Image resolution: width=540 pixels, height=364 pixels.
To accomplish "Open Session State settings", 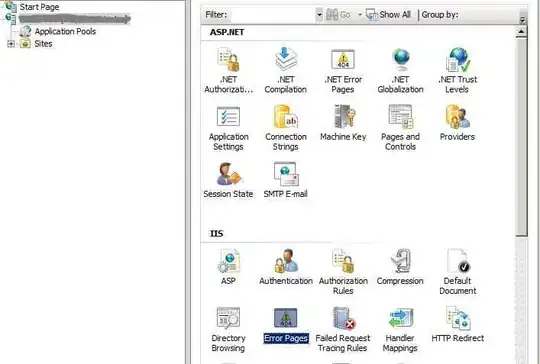I will click(x=228, y=180).
